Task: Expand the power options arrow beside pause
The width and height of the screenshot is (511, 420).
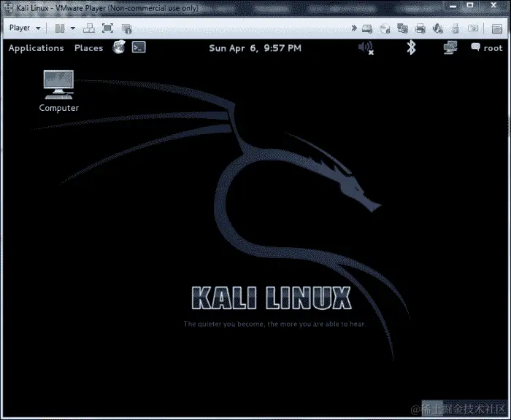Action: click(73, 28)
